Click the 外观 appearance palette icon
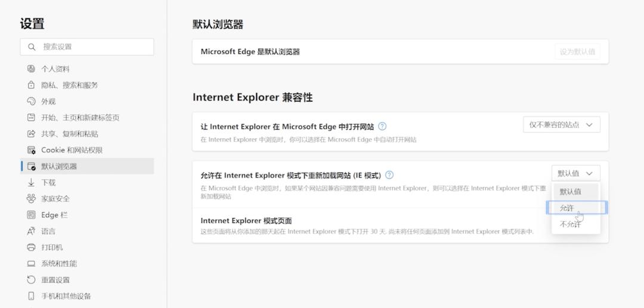Viewport: 644px width, 308px height. (x=31, y=101)
